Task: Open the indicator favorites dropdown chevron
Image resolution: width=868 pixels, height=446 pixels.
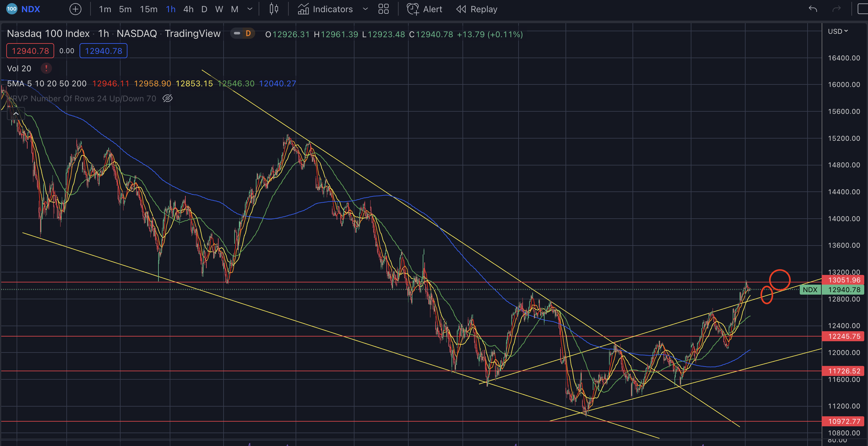Action: pyautogui.click(x=365, y=9)
